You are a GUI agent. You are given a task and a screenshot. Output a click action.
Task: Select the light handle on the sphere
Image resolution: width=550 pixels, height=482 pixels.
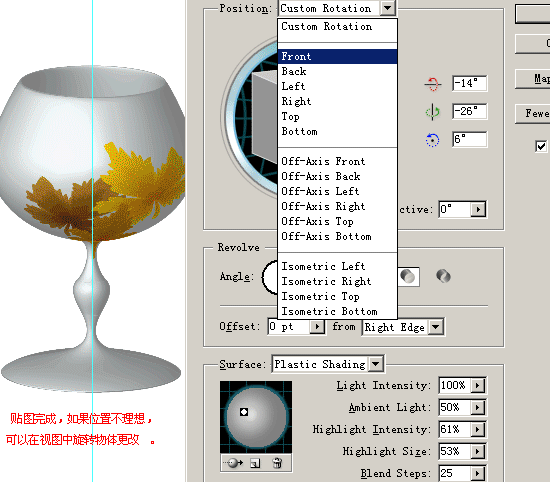click(x=244, y=412)
